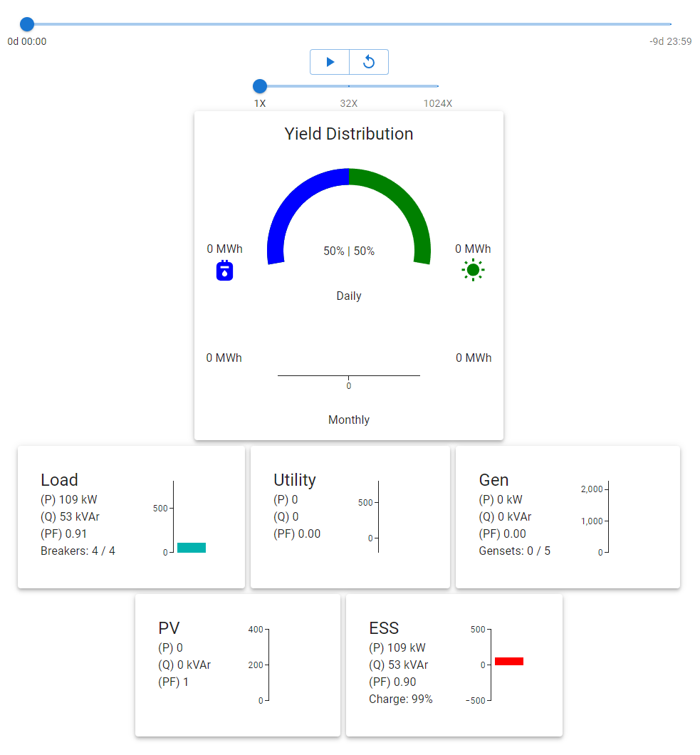
Task: Click the ESS Charge 99% text
Action: [x=403, y=699]
